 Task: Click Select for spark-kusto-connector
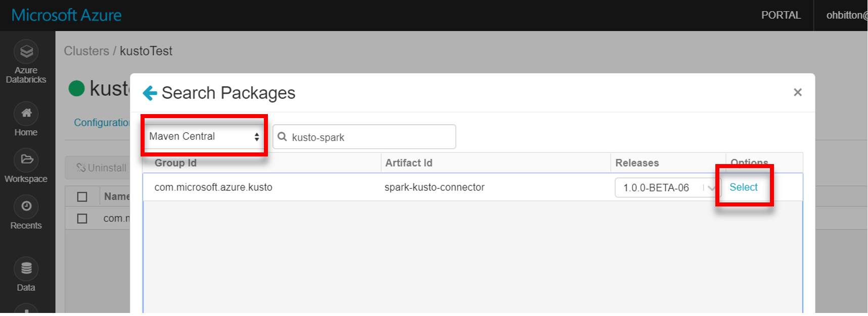[x=743, y=187]
